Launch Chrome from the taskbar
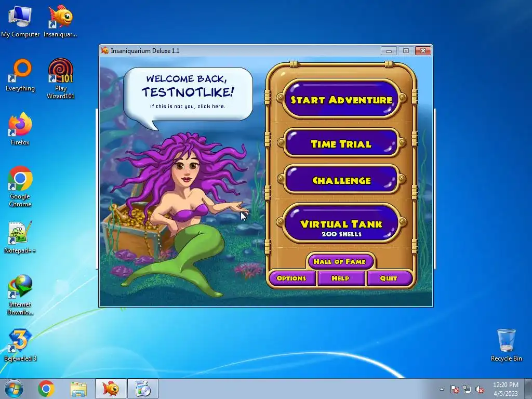The image size is (532, 399). (46, 389)
